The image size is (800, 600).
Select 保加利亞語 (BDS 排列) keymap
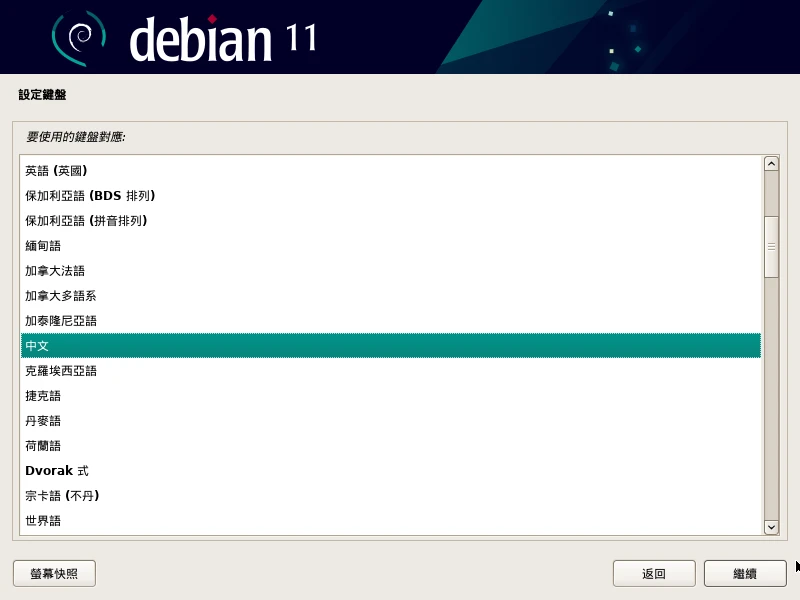click(x=90, y=196)
